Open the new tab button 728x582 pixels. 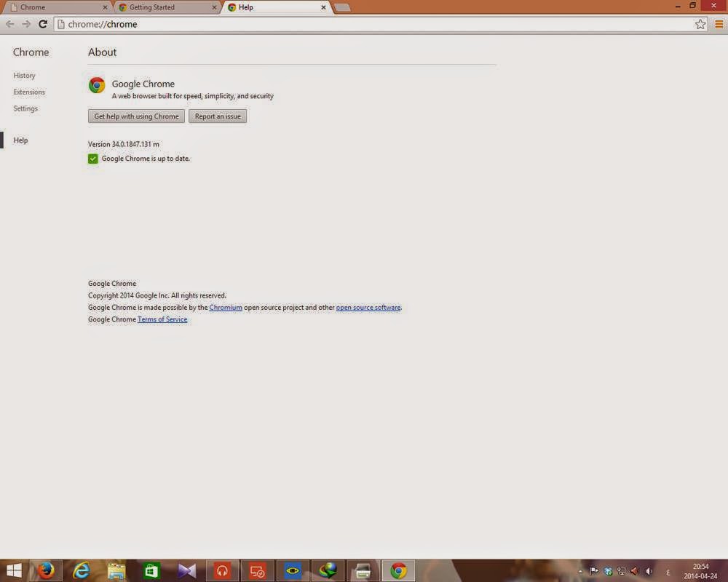[x=342, y=7]
